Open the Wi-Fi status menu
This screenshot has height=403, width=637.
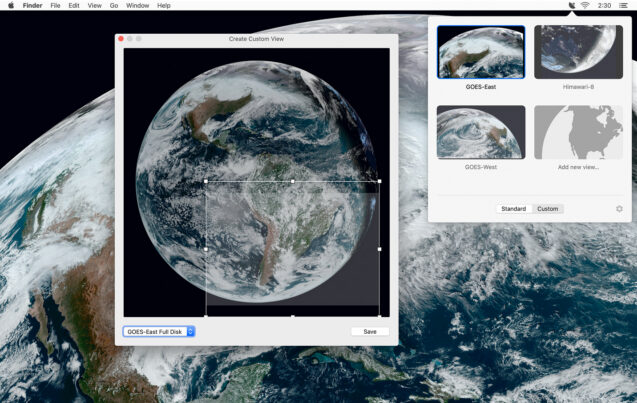pos(585,5)
